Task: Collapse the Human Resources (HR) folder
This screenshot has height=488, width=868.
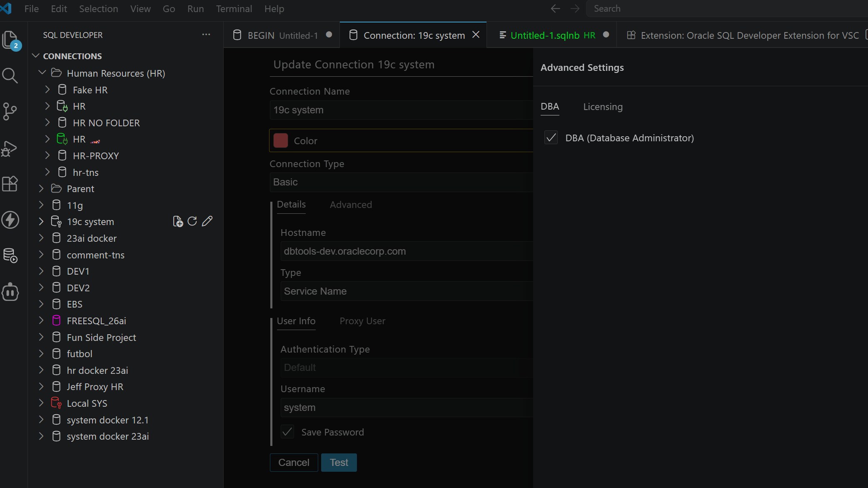Action: 42,73
